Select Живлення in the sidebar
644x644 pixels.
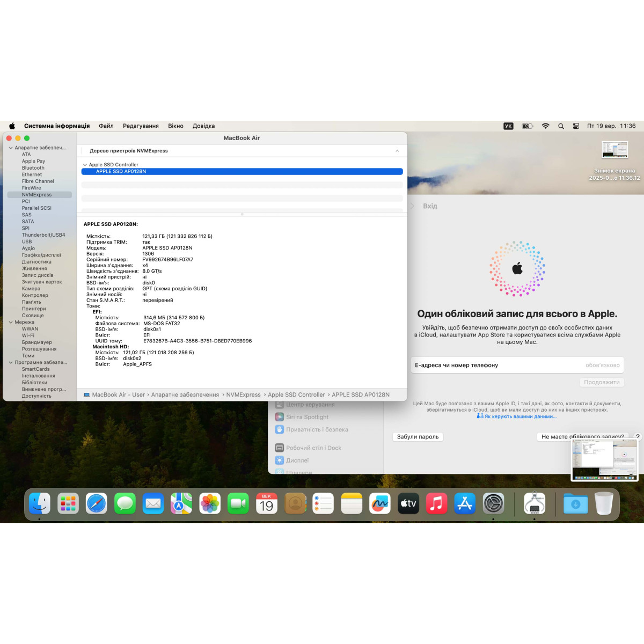34,268
